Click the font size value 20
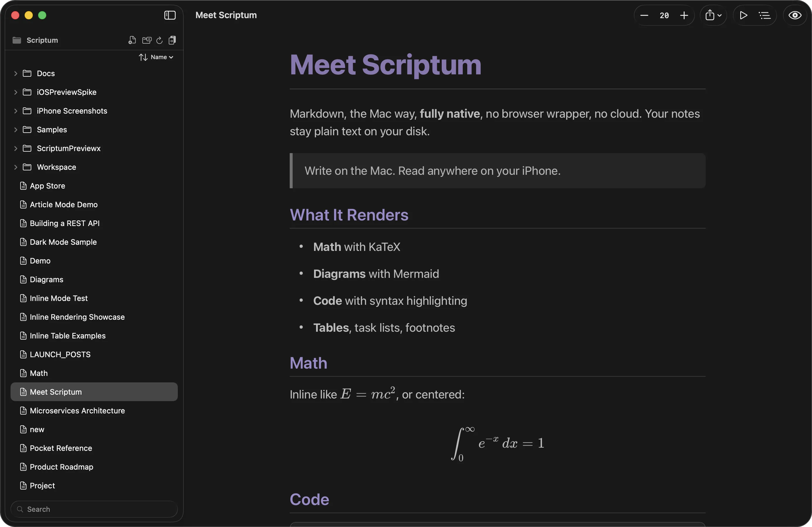Screen dimensions: 812x527 [664, 15]
